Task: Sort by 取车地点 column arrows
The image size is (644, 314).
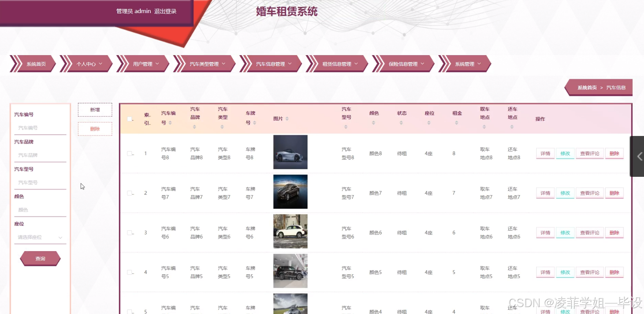Action: pyautogui.click(x=484, y=127)
